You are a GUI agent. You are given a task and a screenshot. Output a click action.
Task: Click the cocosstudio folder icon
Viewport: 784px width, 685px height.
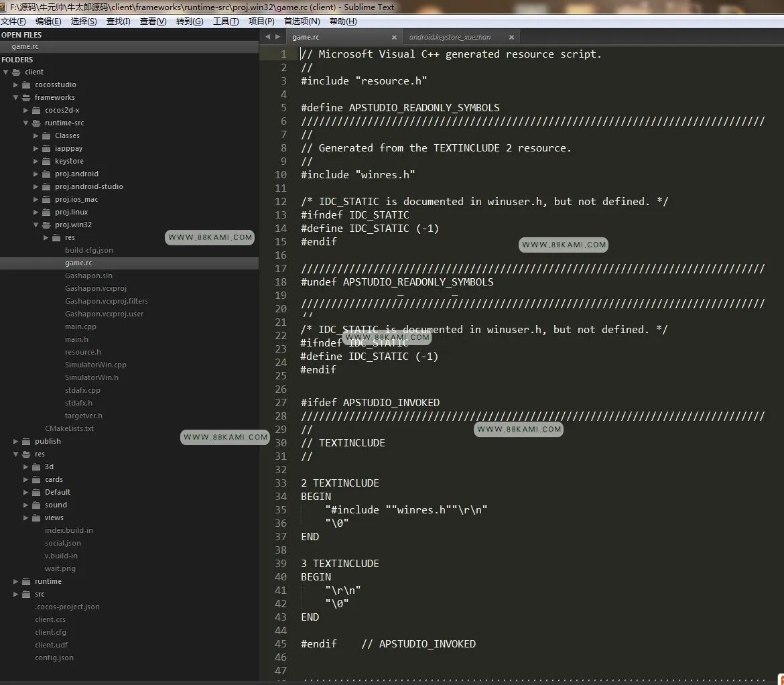[x=27, y=84]
